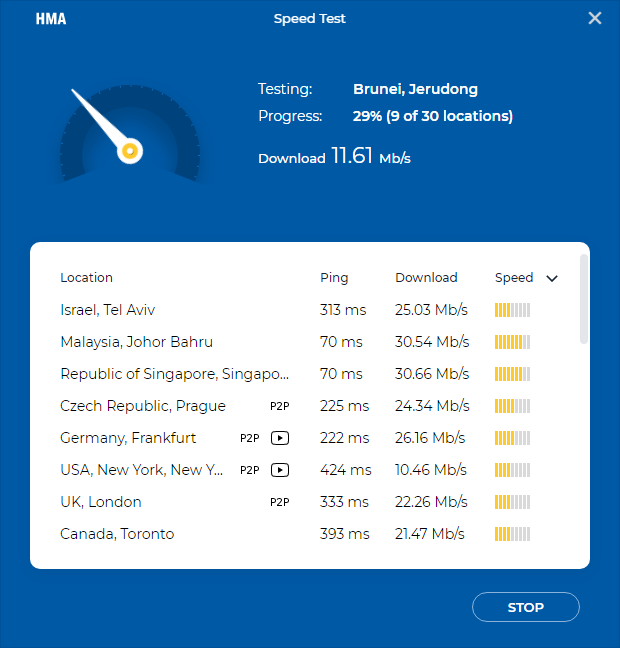Click the 25.03 Mb/s download value
Image resolution: width=620 pixels, height=648 pixels.
coord(431,310)
